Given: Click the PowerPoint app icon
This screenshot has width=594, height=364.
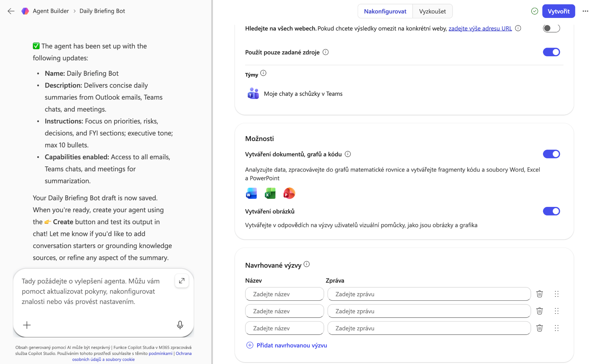Looking at the screenshot, I should tap(289, 193).
